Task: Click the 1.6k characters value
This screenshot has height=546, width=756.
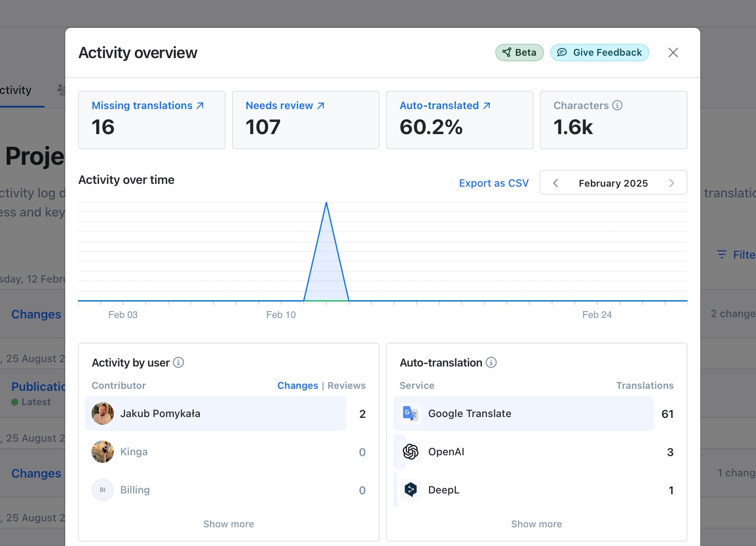Action: pos(573,127)
